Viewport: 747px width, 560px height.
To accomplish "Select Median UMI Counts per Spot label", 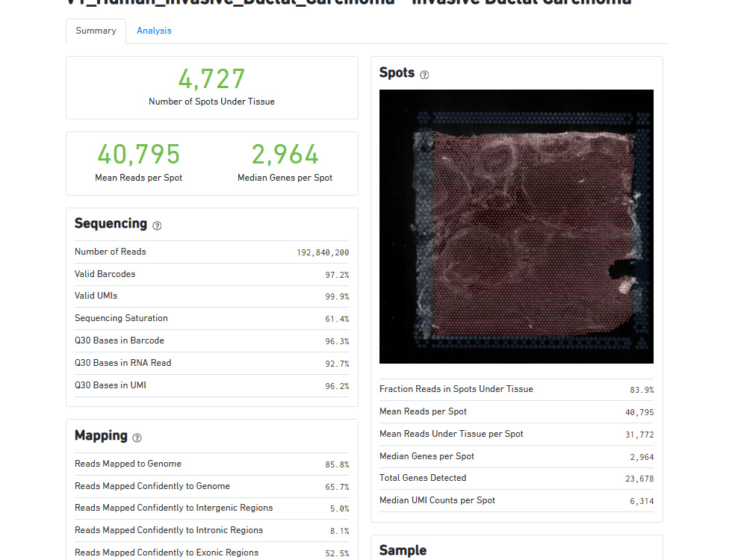I will click(x=437, y=500).
